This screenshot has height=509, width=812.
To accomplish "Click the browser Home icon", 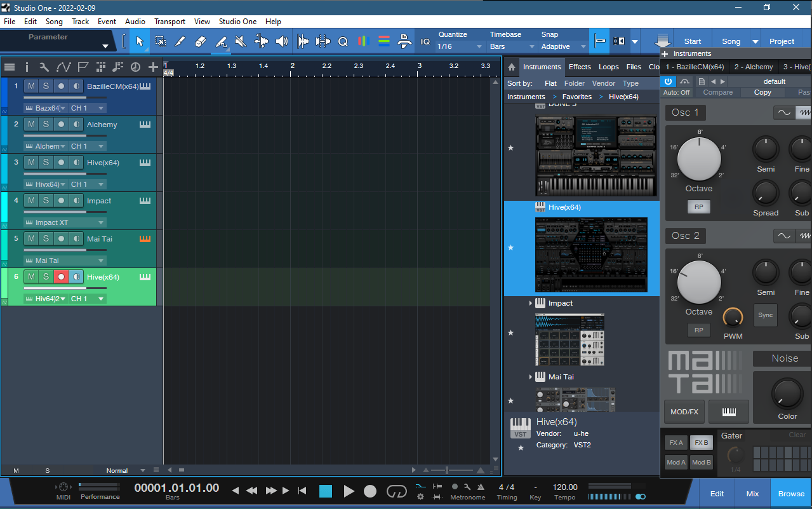I will 512,67.
